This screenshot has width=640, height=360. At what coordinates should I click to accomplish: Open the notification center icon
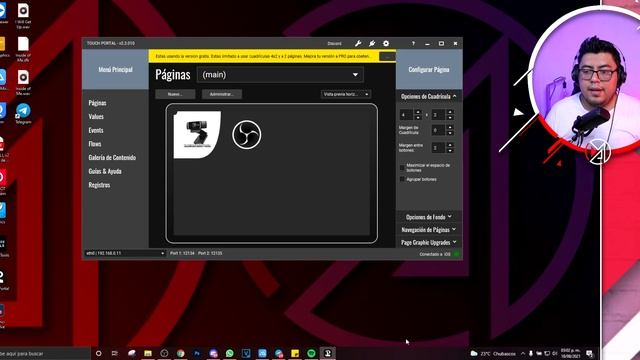589,353
